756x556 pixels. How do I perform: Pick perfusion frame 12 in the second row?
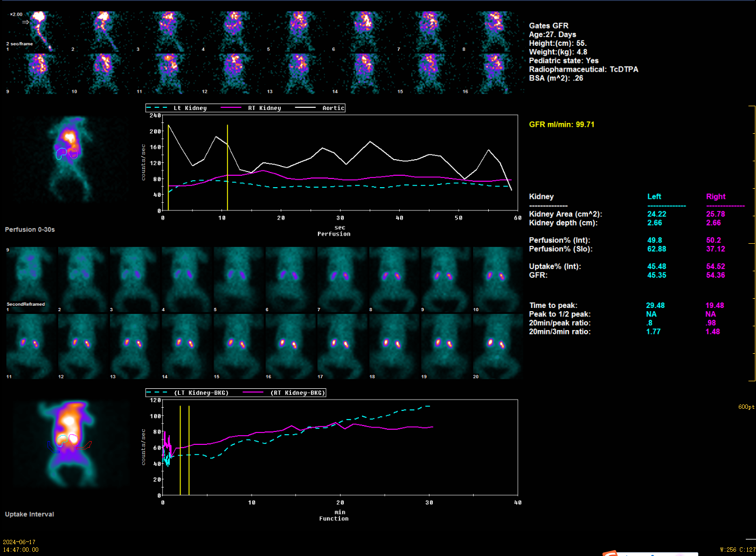click(233, 74)
